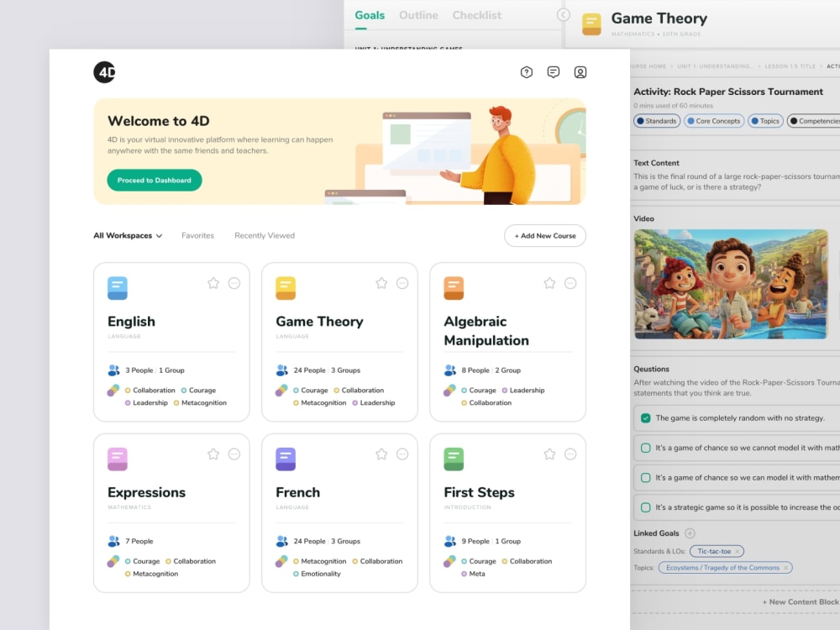Click the 4D logo icon
The image size is (840, 630).
104,71
